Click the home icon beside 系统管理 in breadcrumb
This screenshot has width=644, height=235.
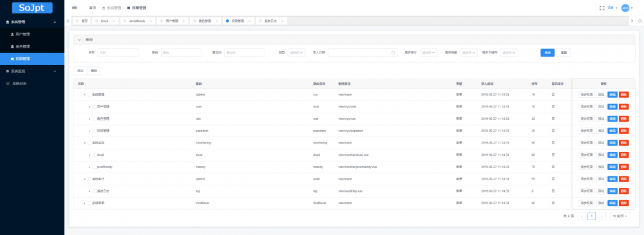tap(104, 8)
